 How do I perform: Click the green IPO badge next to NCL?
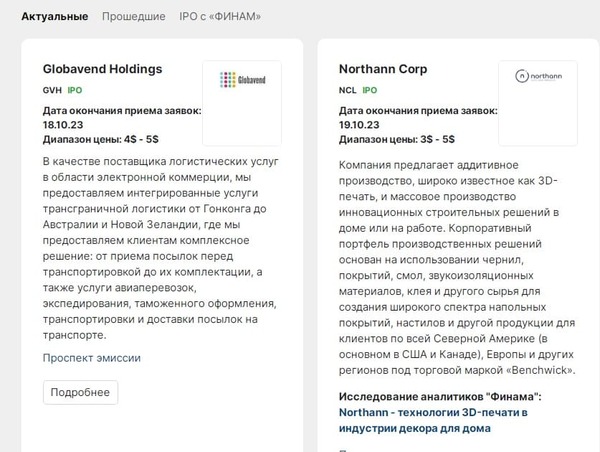[371, 90]
